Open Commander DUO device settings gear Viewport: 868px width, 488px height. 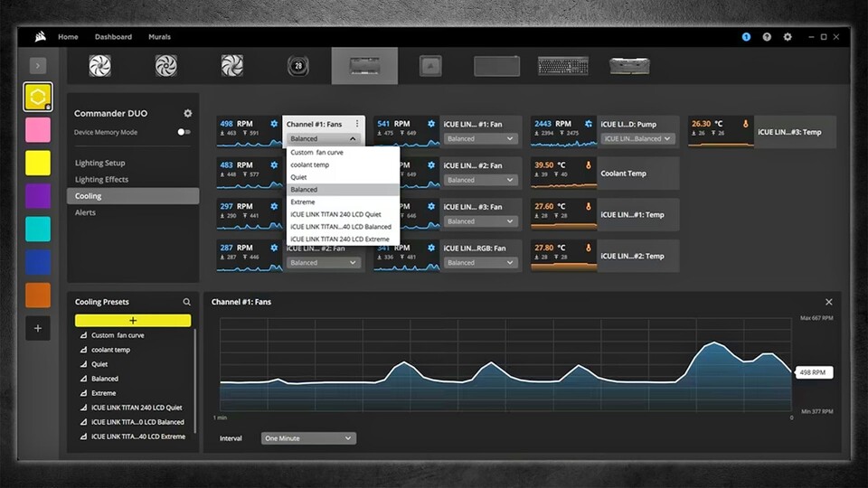click(x=188, y=113)
